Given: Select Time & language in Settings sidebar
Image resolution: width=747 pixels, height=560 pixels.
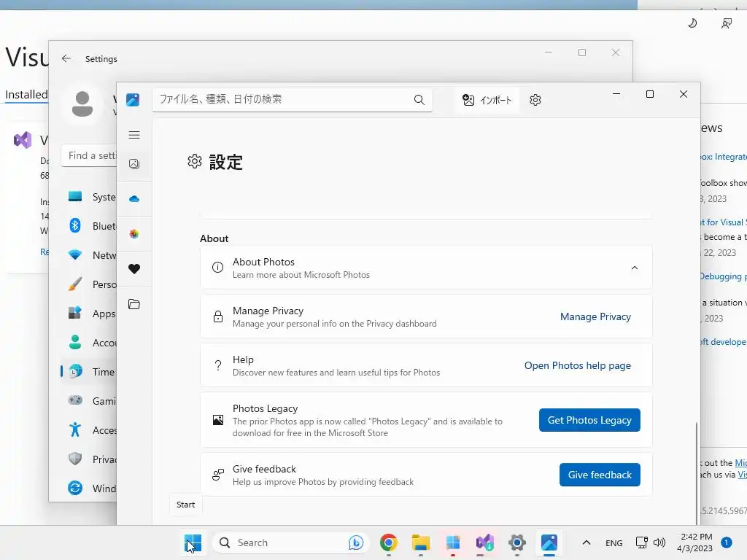Looking at the screenshot, I should click(89, 371).
